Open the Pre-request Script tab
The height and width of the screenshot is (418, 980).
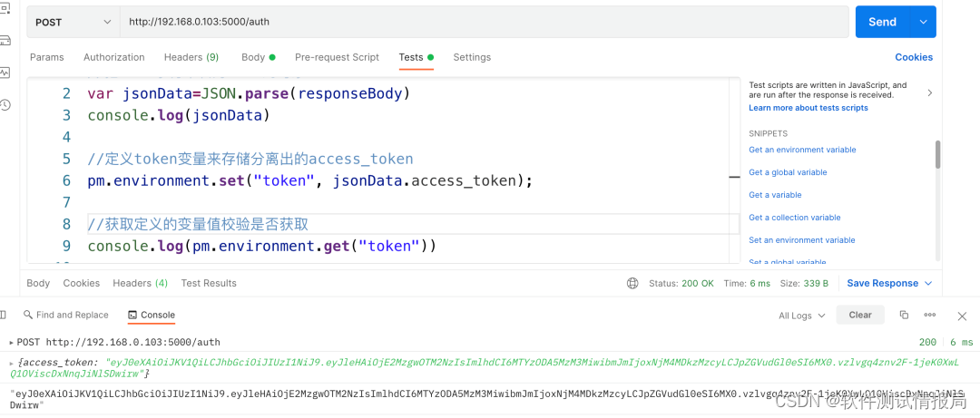[x=337, y=57]
